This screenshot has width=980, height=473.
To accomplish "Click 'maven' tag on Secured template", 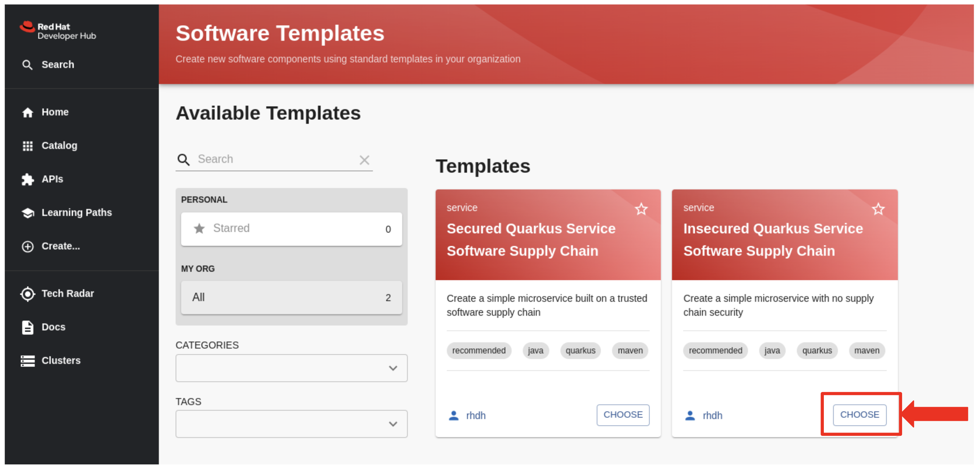I will (x=630, y=351).
